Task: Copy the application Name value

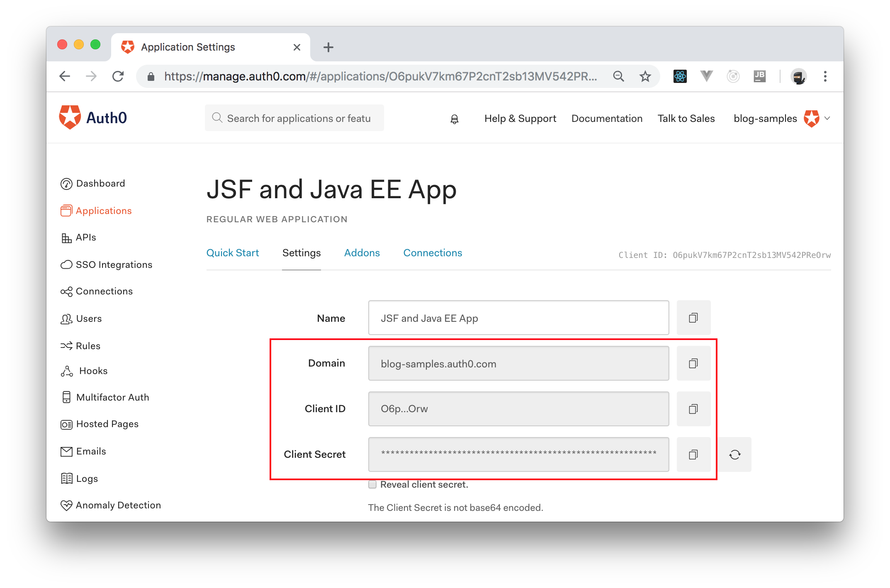Action: tap(693, 318)
